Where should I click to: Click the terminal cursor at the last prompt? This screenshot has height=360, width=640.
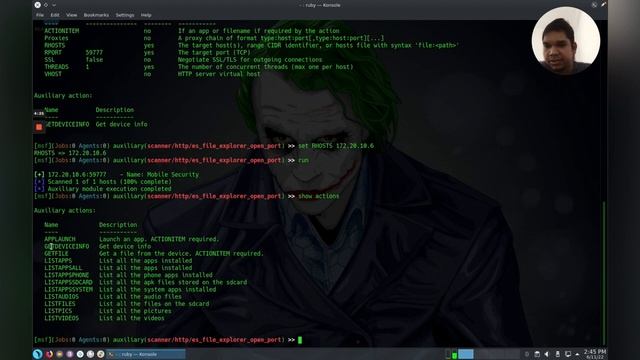[300, 340]
